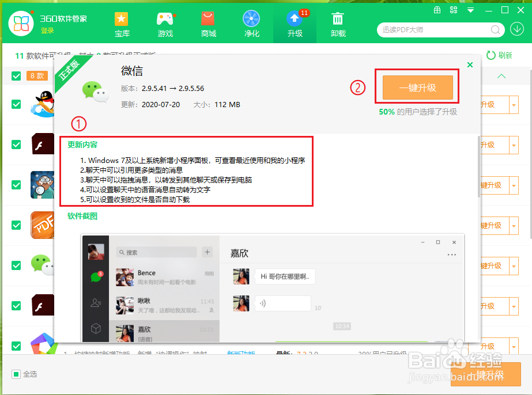Open the download manager arrow icon

point(517,29)
